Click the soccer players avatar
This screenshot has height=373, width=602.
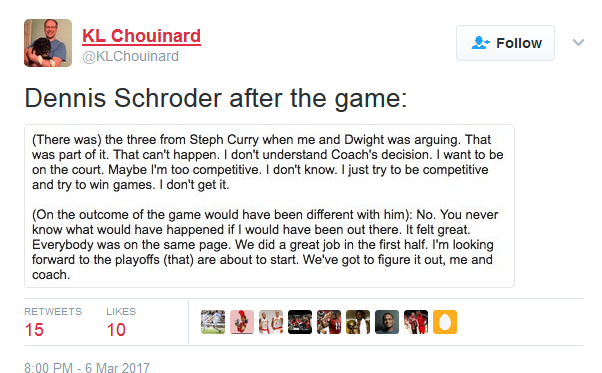213,322
